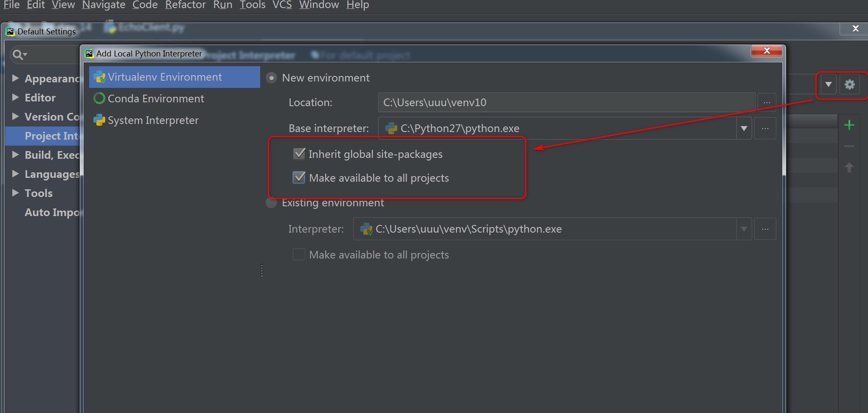Browse for Base interpreter with ellipsis button

coord(765,128)
